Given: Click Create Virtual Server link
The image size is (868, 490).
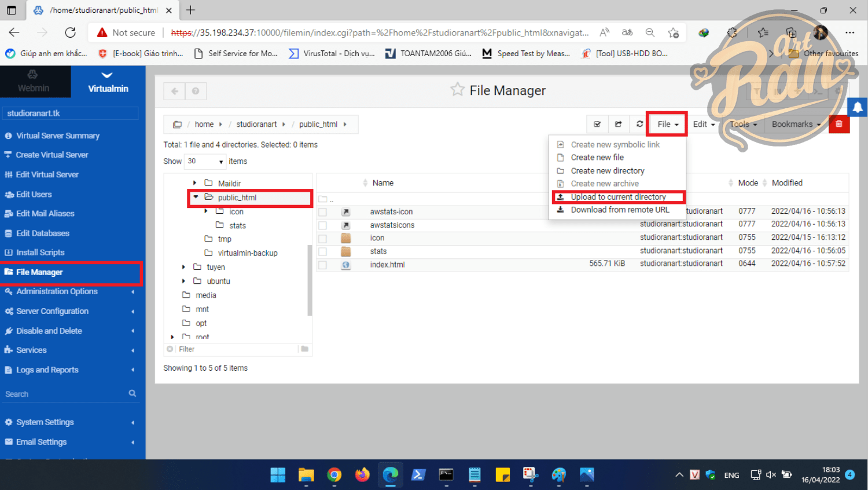Looking at the screenshot, I should tap(52, 155).
